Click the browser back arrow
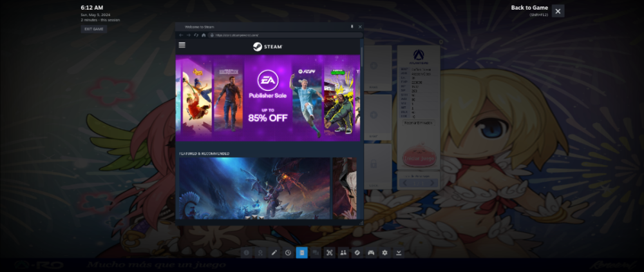Viewport: 644px width, 272px height. pos(181,35)
